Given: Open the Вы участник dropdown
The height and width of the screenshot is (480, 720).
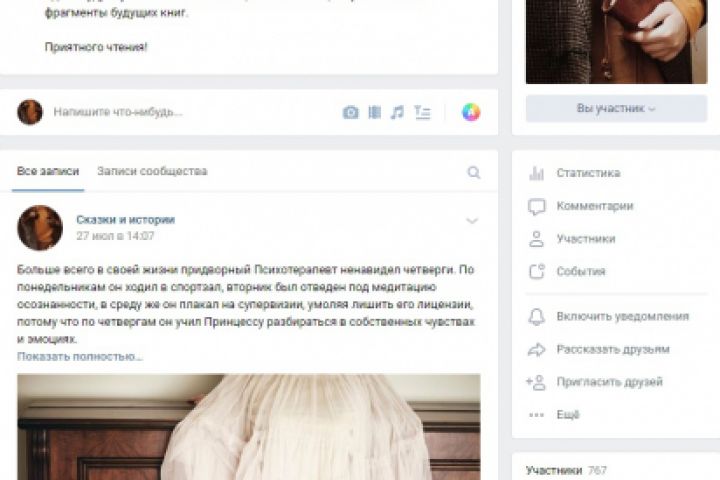Looking at the screenshot, I should point(616,109).
